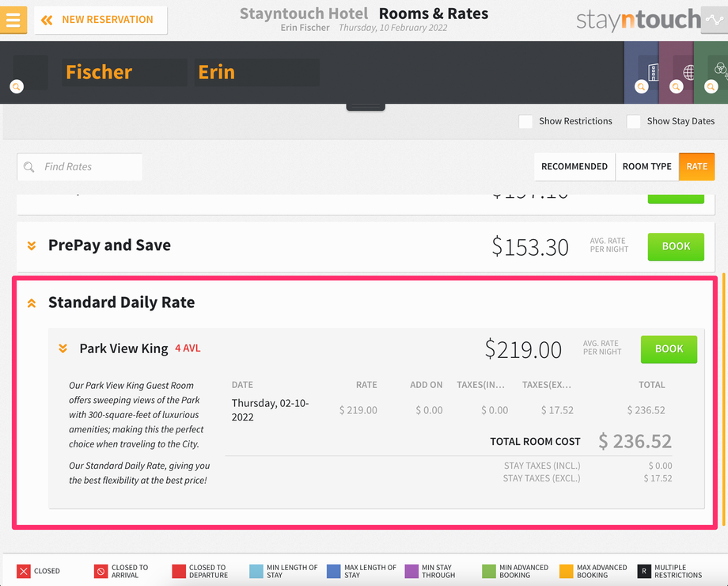Edit the Erin first name field
The height and width of the screenshot is (586, 728).
(256, 72)
